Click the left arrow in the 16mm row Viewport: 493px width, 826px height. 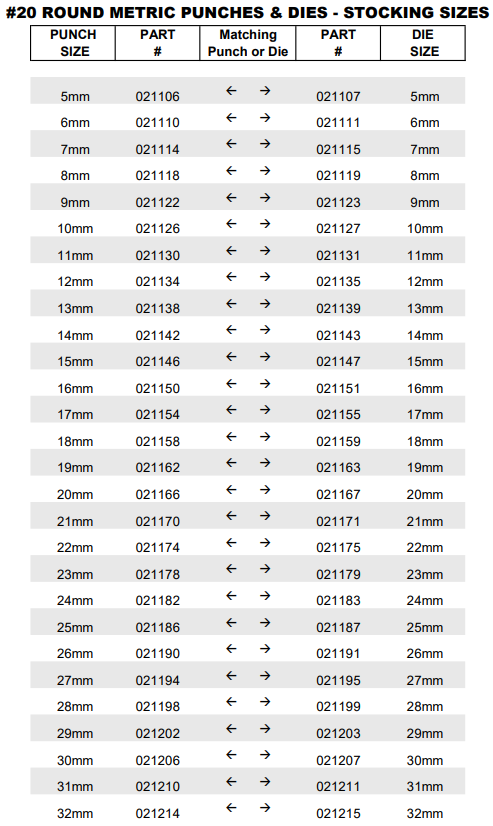tap(231, 384)
